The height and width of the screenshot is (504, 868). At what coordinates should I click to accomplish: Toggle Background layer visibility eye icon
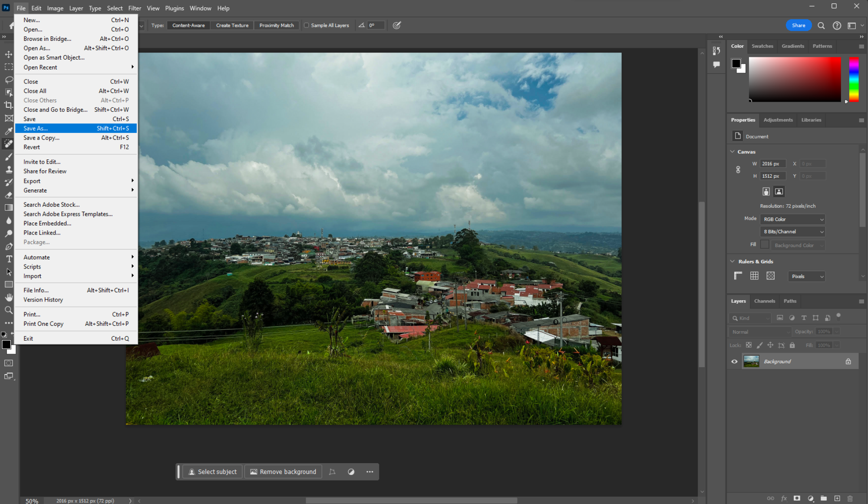point(734,361)
